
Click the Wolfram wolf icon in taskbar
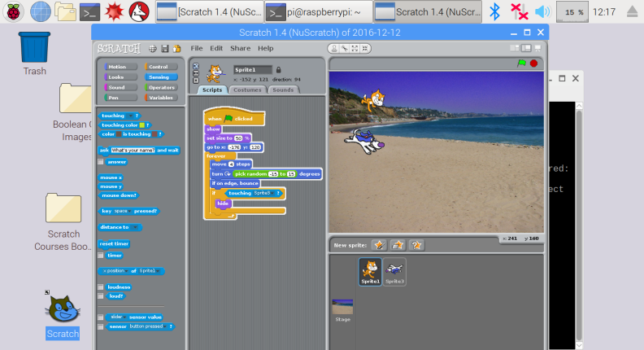click(139, 11)
